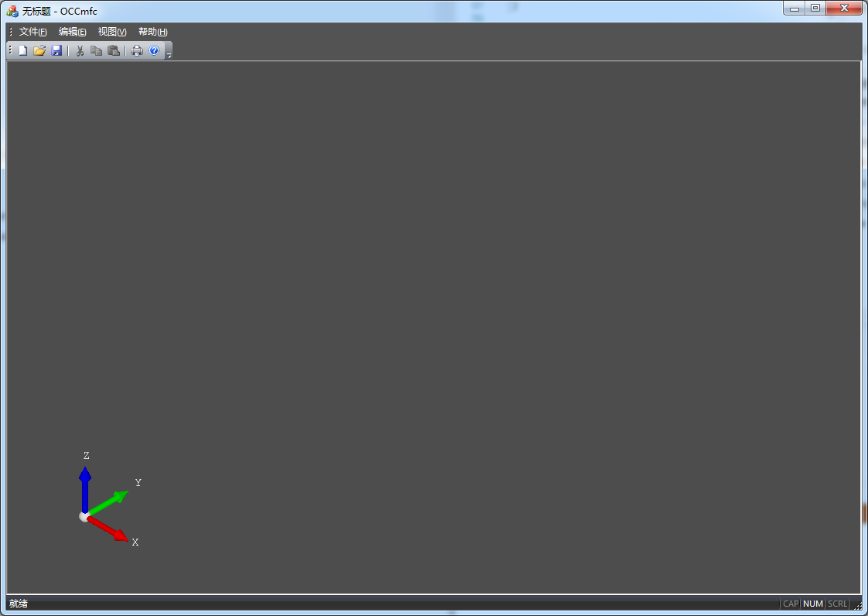The height and width of the screenshot is (616, 868).
Task: Open the 视图(V) menu
Action: [112, 32]
